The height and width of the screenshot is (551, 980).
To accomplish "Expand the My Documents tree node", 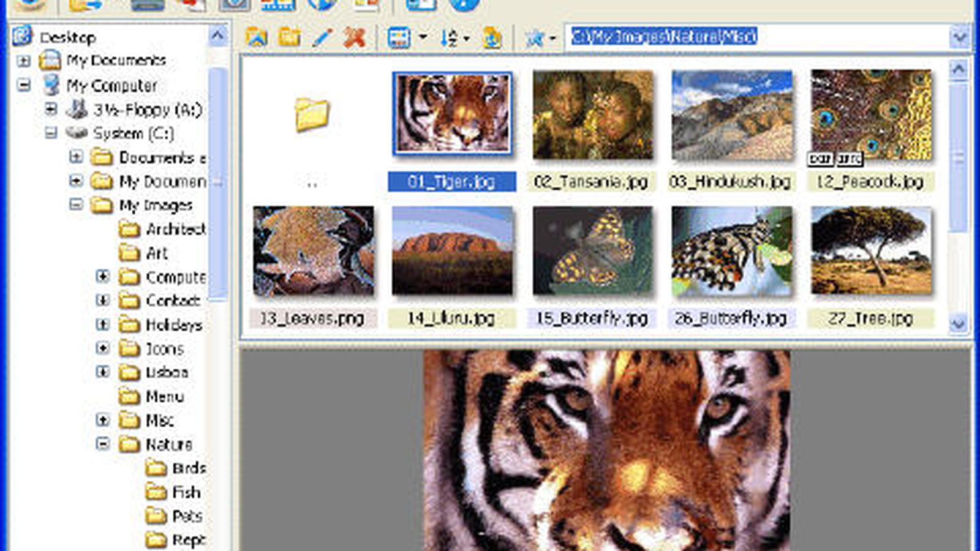I will pos(24,61).
